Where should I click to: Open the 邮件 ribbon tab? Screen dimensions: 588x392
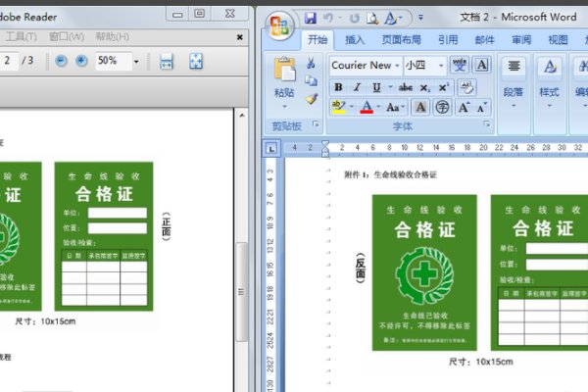tap(484, 40)
